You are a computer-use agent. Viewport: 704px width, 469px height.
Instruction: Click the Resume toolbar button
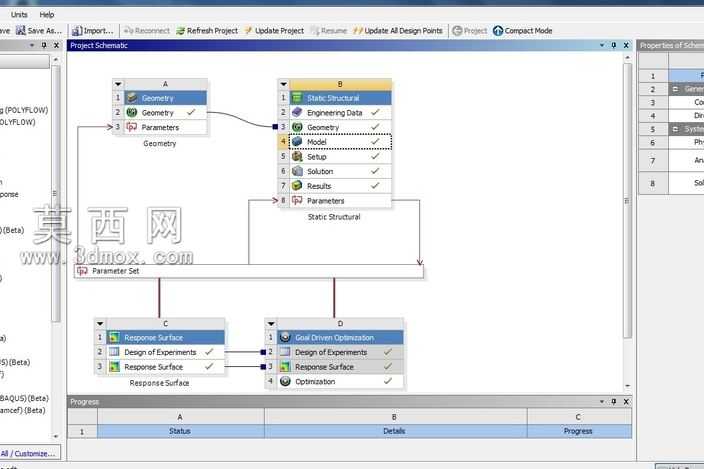[329, 31]
